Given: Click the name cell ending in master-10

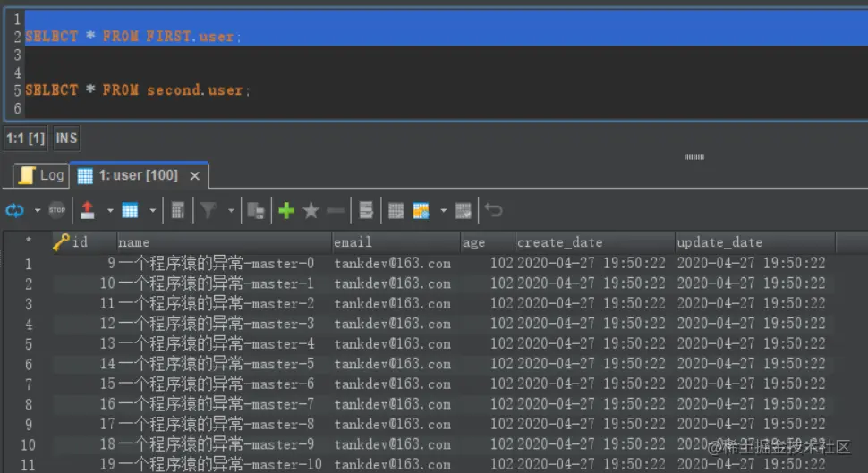Looking at the screenshot, I should coord(224,464).
